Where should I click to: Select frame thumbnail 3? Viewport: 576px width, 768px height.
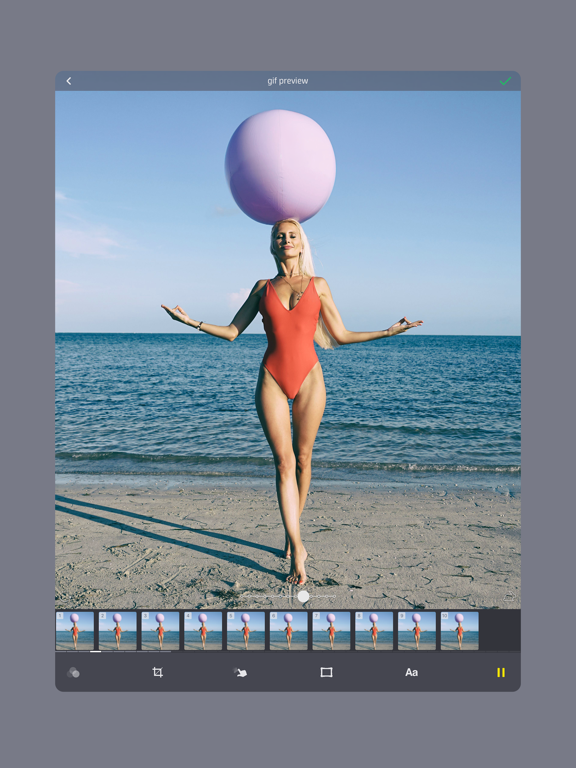(x=160, y=631)
